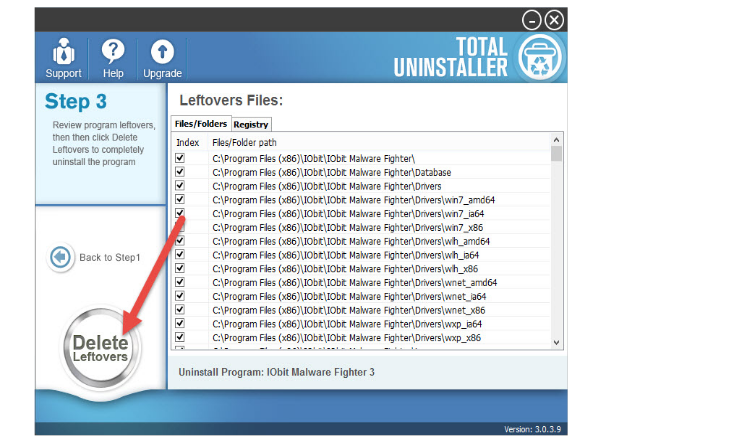The width and height of the screenshot is (750, 442).
Task: Click the Back to Step1 arrow icon
Action: [x=60, y=257]
